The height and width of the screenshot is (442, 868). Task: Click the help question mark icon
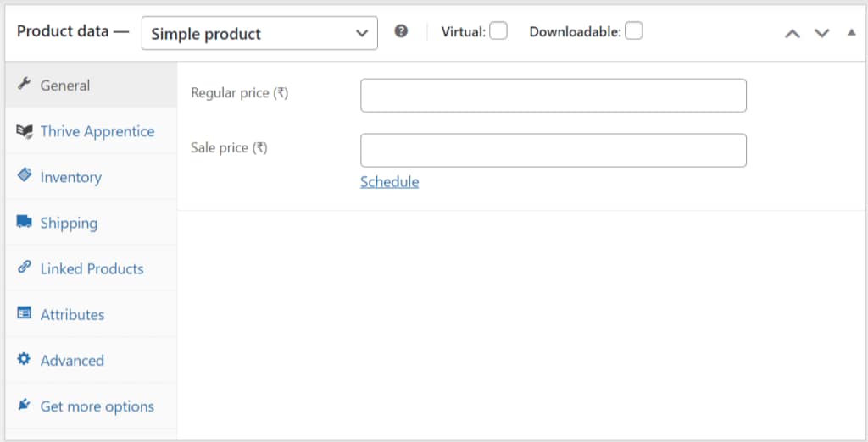tap(402, 31)
